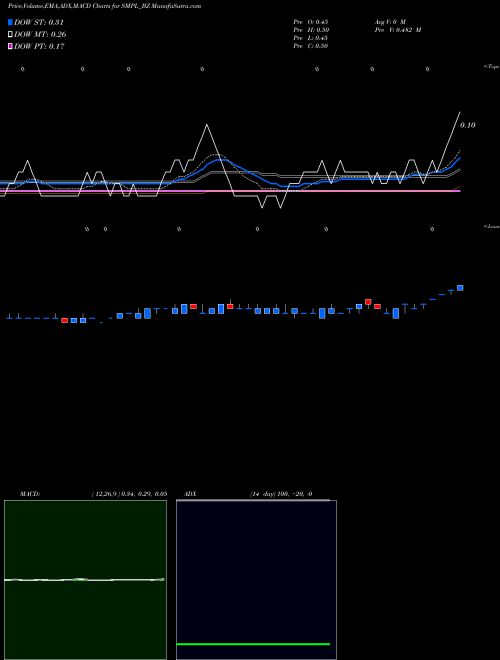
Task: Select the 'DOW PT: 0.17' legend text
Action: (x=39, y=46)
